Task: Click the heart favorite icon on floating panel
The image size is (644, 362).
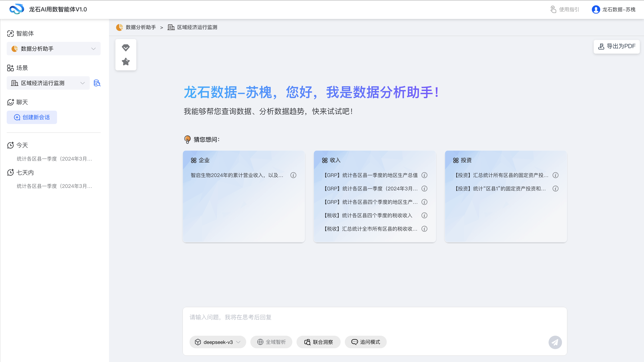Action: point(126,48)
